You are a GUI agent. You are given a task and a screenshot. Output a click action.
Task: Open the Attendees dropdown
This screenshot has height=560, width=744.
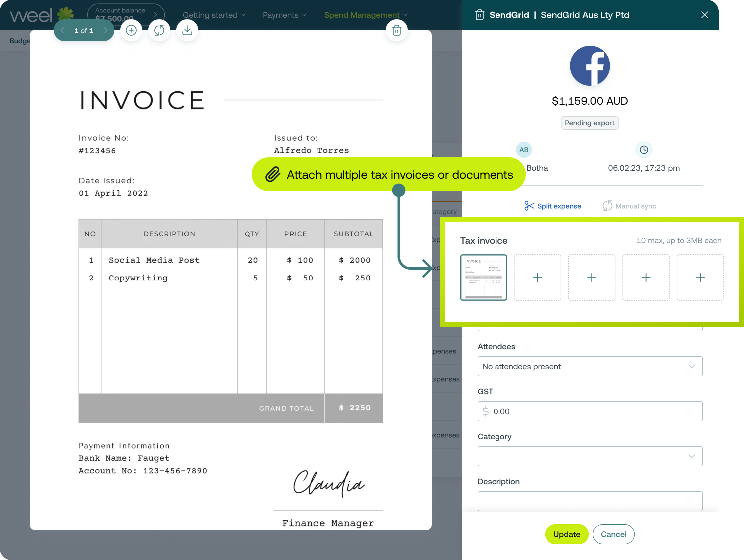click(x=589, y=366)
